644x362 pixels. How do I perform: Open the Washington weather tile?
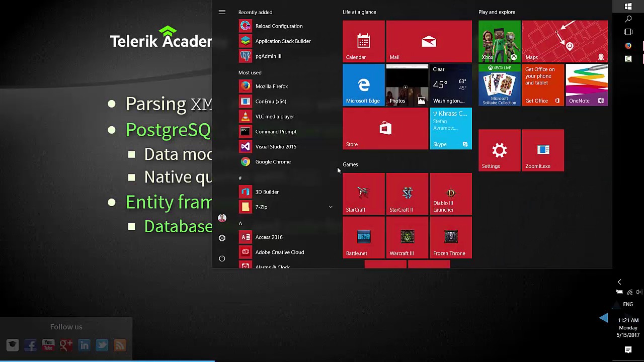(x=451, y=85)
